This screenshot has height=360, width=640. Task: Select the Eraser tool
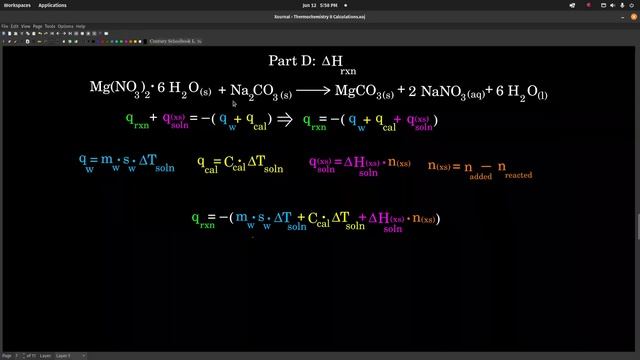pyautogui.click(x=9, y=41)
